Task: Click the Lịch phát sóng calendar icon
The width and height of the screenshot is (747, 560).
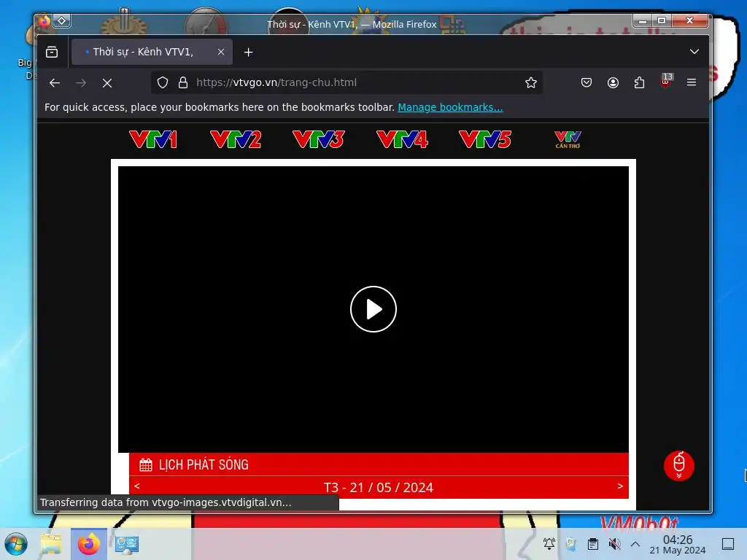Action: coord(146,464)
